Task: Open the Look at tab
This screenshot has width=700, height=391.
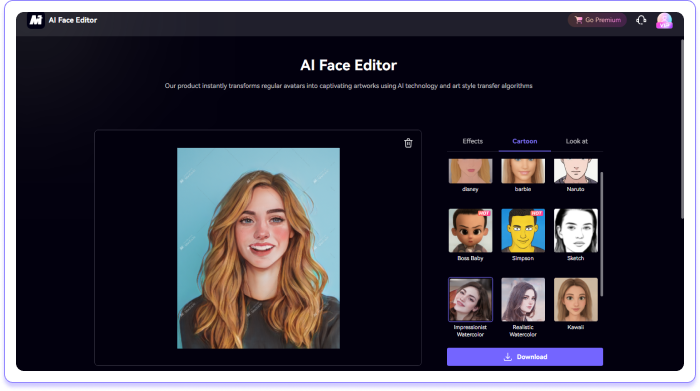Action: (576, 141)
